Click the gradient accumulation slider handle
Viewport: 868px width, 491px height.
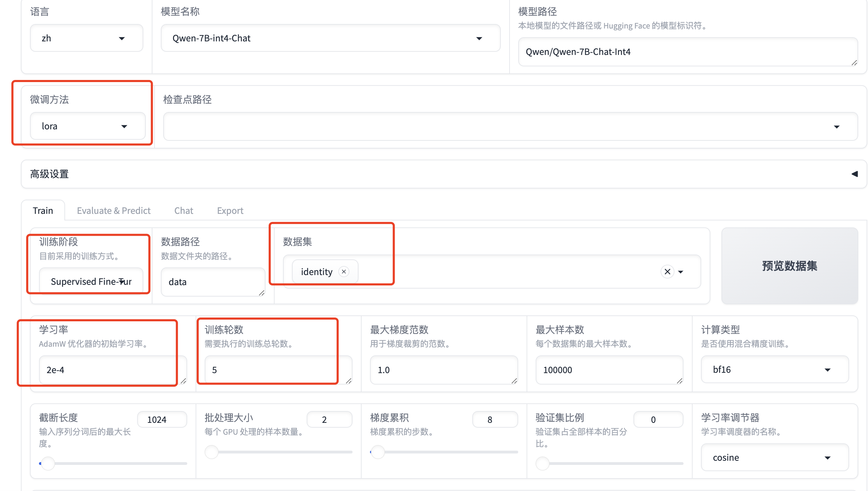coord(378,452)
